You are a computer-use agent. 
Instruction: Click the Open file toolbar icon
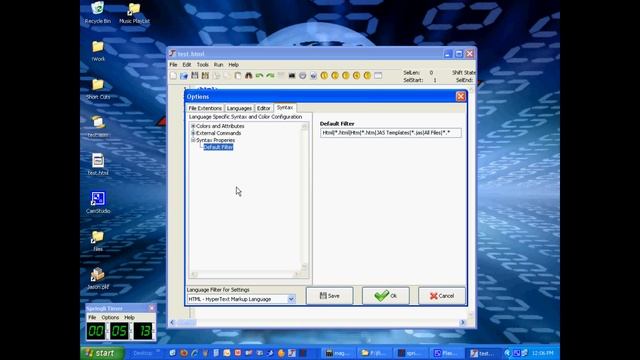(x=184, y=76)
